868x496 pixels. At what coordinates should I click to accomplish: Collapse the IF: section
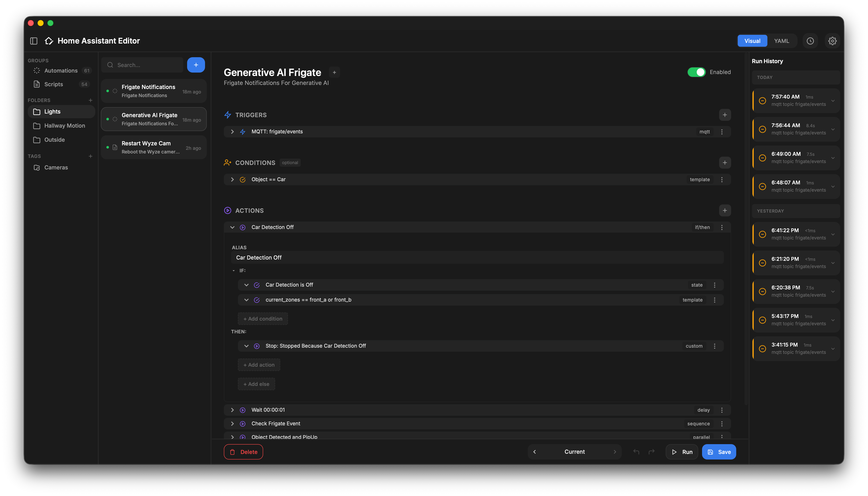[x=233, y=270]
